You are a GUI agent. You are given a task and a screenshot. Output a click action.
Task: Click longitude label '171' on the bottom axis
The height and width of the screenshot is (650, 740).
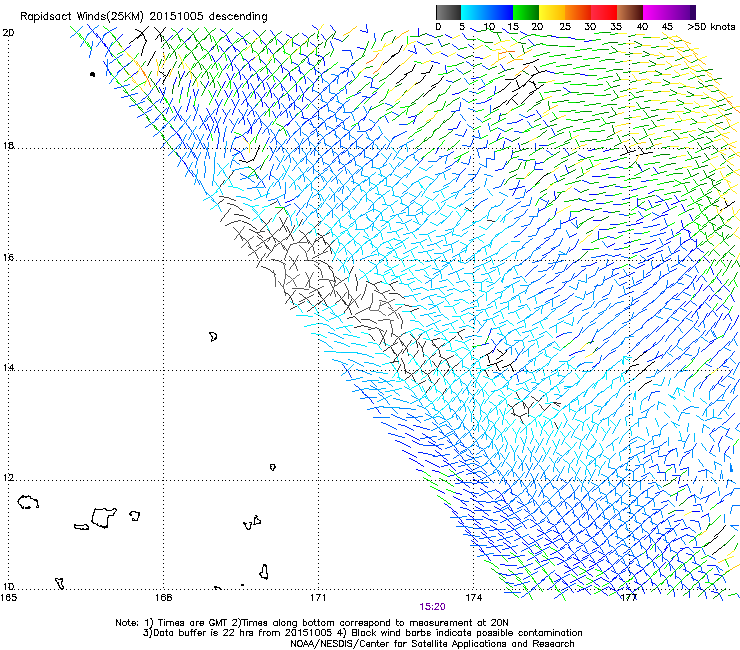click(x=318, y=598)
